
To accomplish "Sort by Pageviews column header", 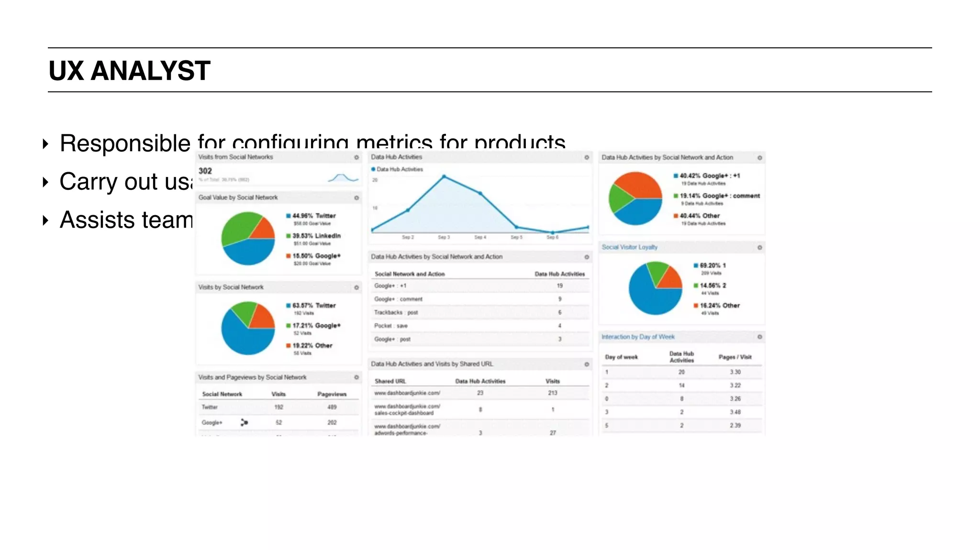I will point(332,394).
